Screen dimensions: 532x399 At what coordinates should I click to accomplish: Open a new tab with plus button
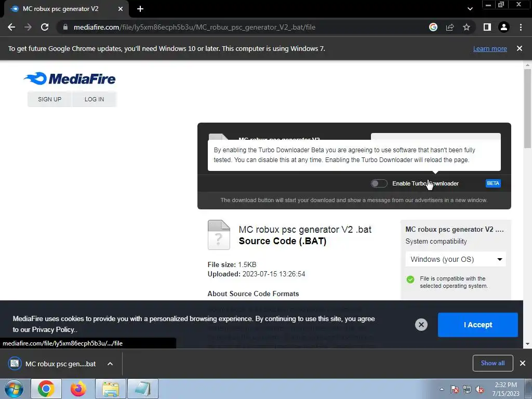(x=140, y=9)
